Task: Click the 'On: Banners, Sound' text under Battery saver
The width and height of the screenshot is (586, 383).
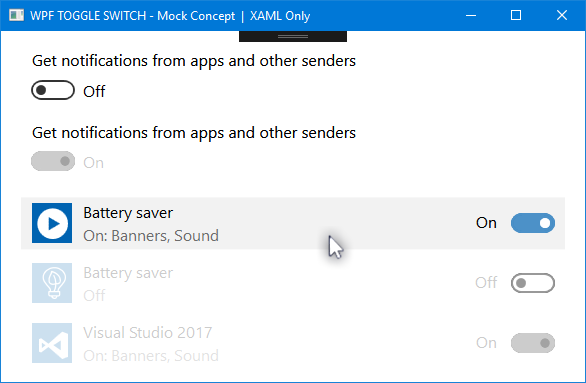Action: (151, 236)
